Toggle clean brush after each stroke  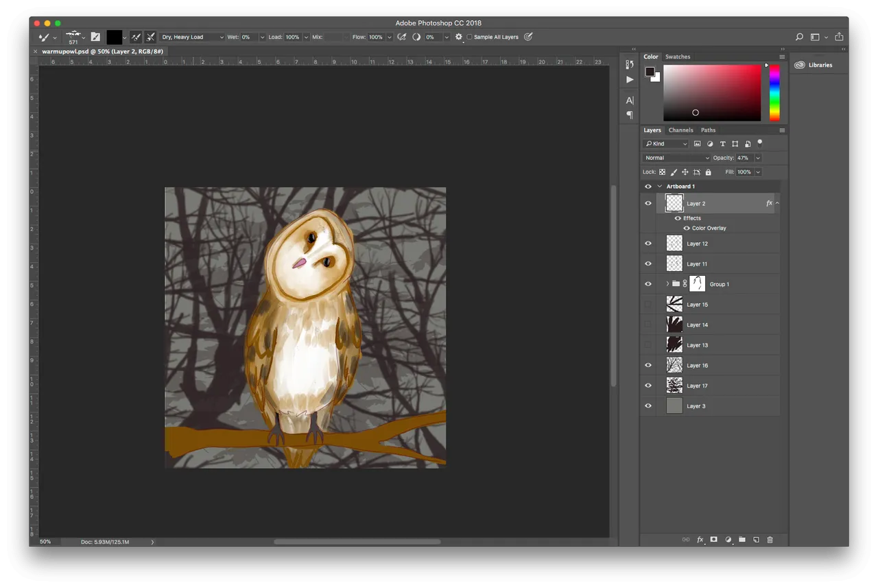coord(150,37)
